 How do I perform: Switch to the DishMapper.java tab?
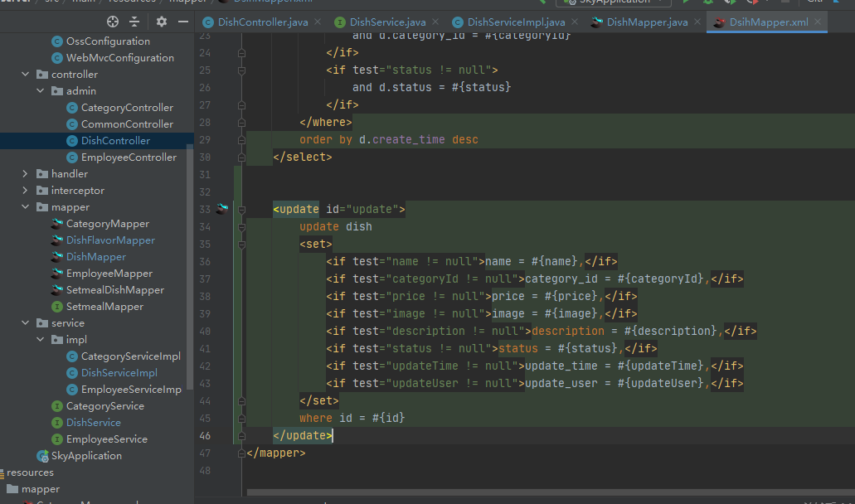tap(646, 22)
